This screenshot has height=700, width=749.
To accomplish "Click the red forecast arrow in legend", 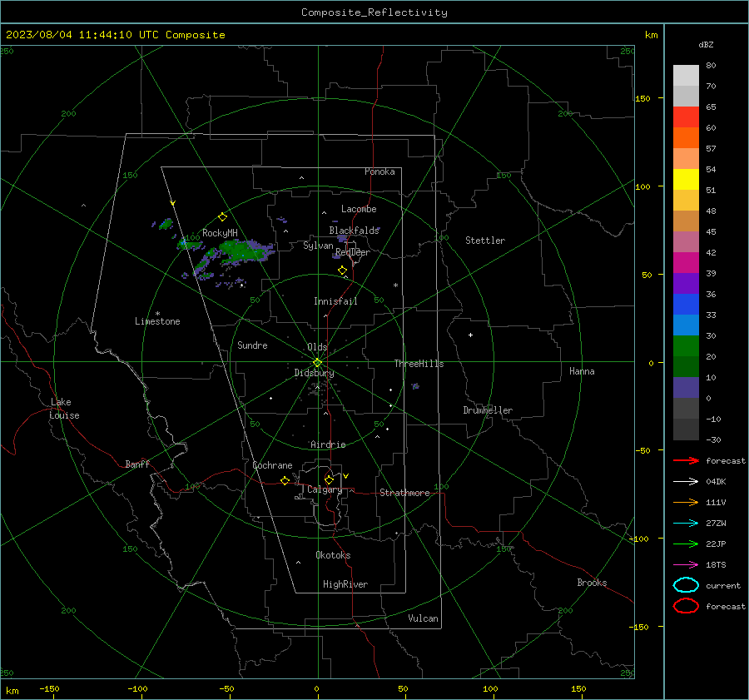I will [686, 460].
